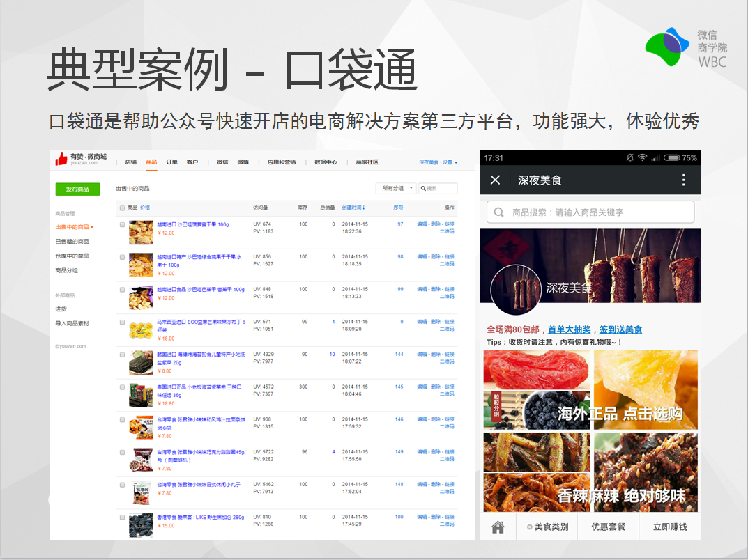Screen dimensions: 748x560
Task: Click the 序号 column header
Action: click(398, 208)
